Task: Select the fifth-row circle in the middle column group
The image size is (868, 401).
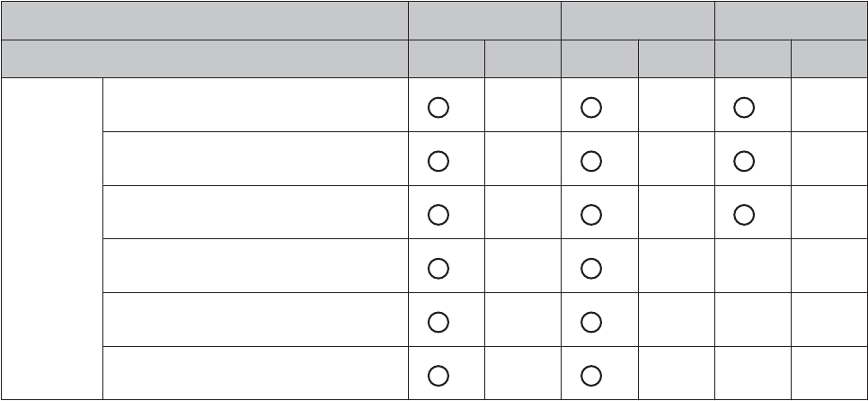Action: [590, 320]
